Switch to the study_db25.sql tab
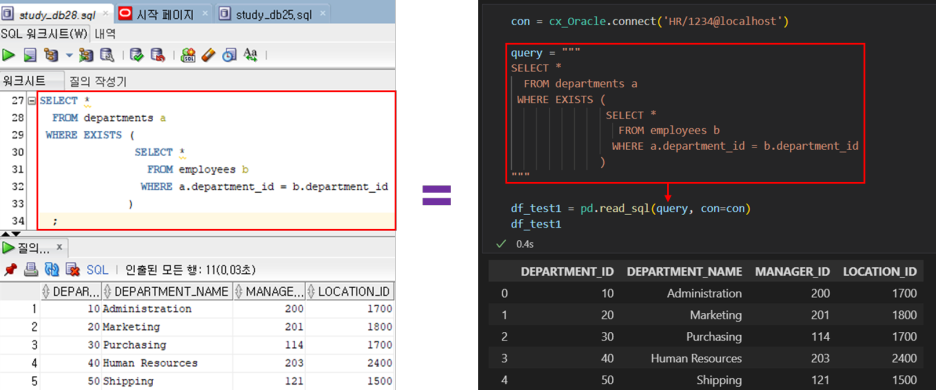Screen dimensions: 936x390 (273, 15)
